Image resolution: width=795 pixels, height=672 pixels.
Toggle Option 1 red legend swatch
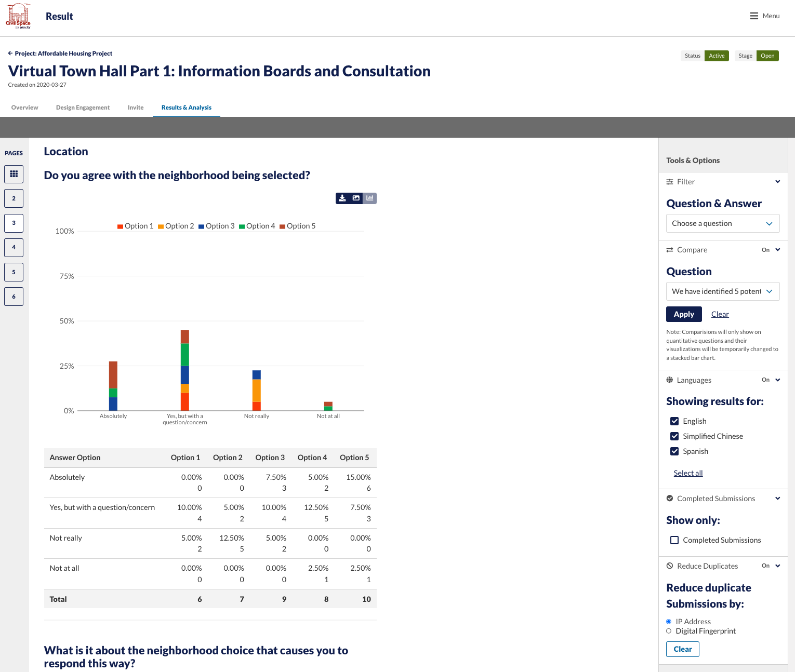point(120,226)
